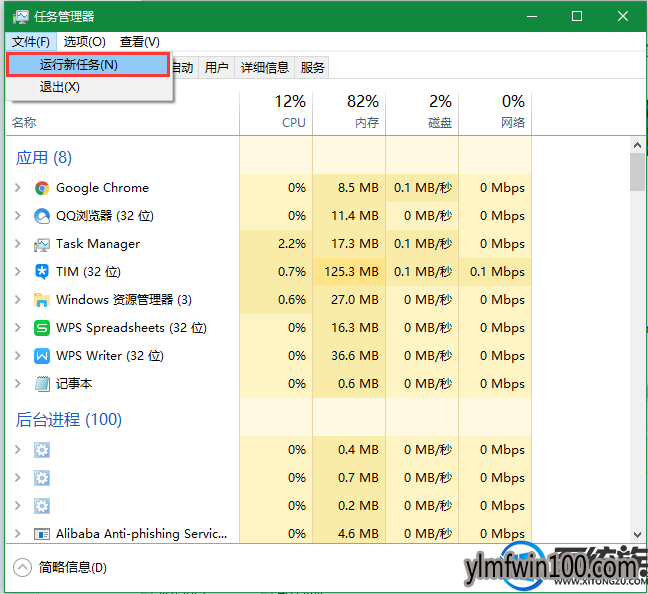This screenshot has height=594, width=648.
Task: Click the scrollbar down arrow
Action: (x=637, y=534)
